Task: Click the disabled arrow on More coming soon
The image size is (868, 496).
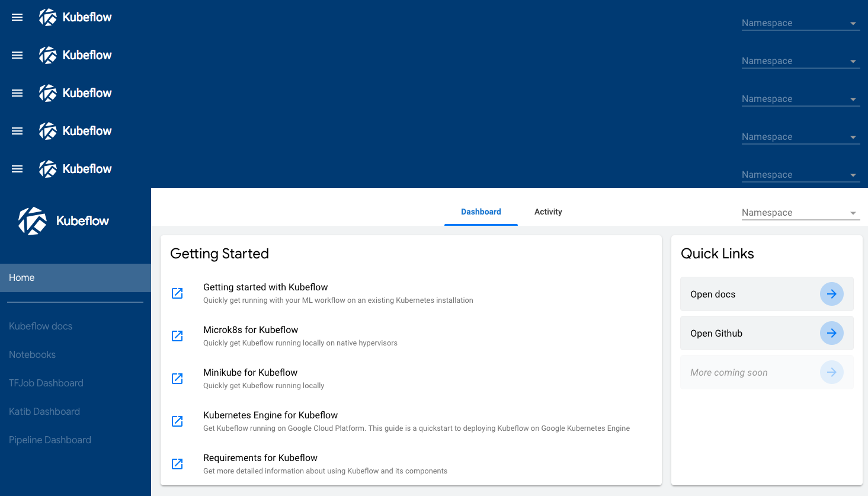Action: click(831, 372)
